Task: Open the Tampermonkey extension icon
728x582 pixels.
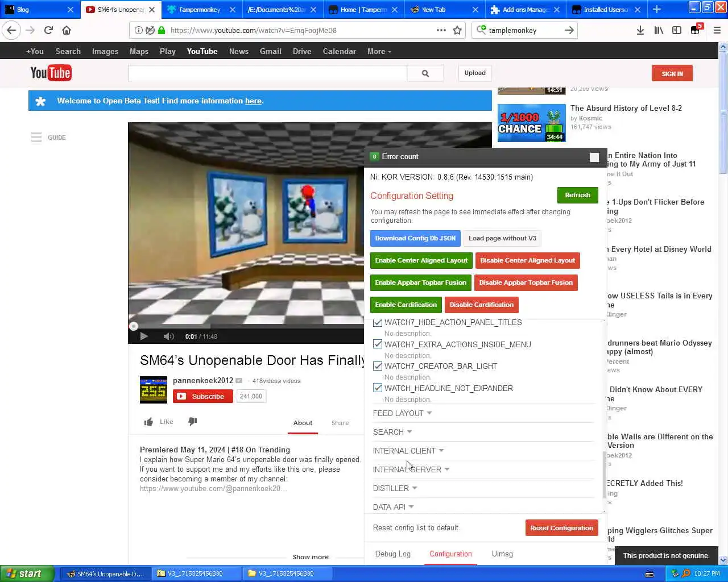Action: click(x=696, y=30)
